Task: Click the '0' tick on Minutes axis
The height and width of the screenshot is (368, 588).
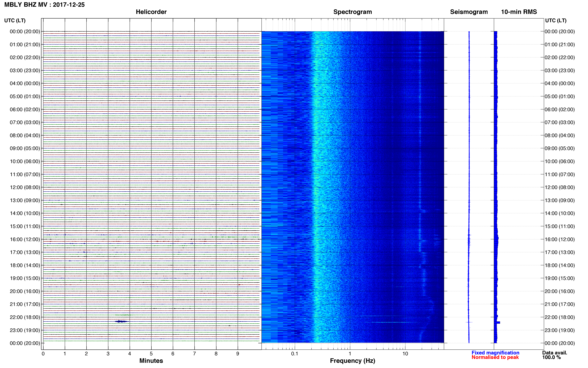Action: [43, 354]
